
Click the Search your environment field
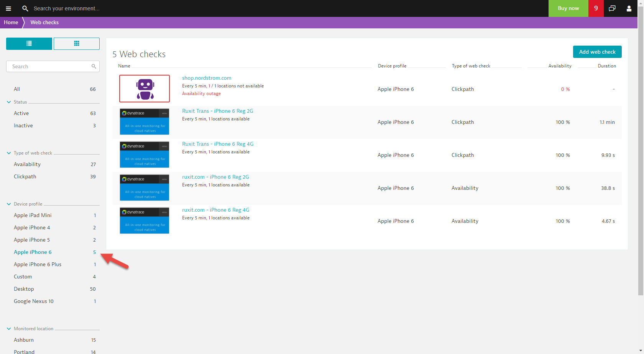67,8
